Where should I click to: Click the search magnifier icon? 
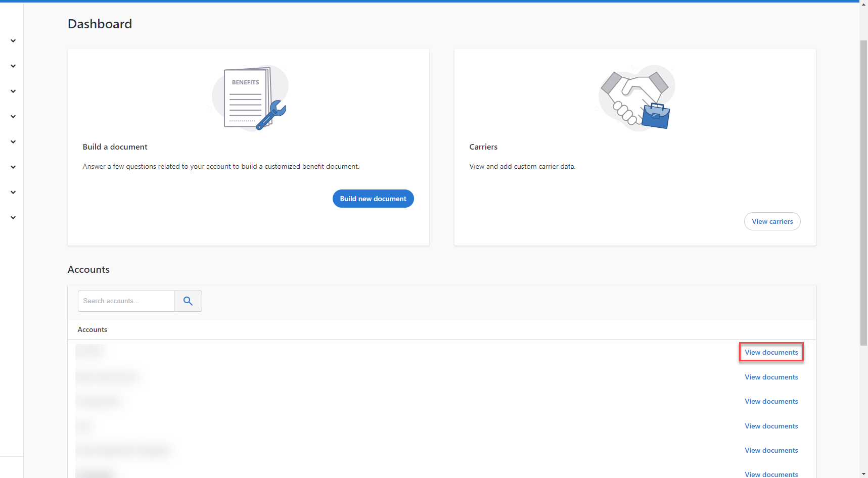coord(188,301)
